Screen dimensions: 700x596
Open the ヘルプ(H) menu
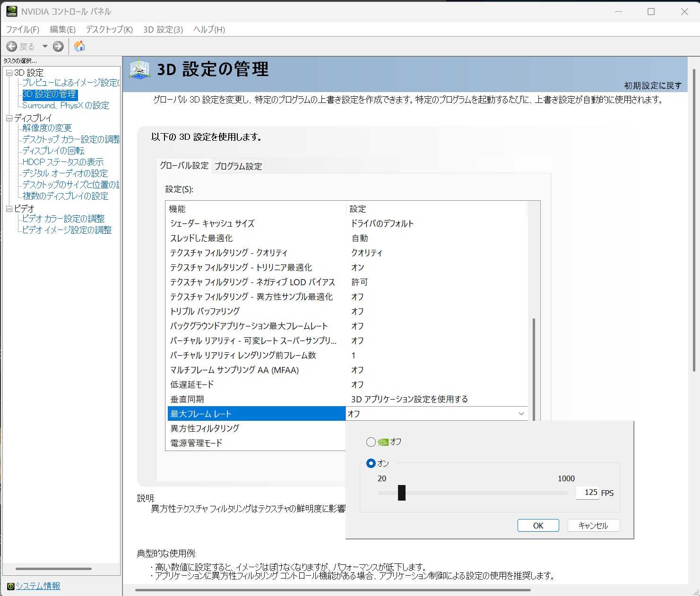(x=209, y=29)
